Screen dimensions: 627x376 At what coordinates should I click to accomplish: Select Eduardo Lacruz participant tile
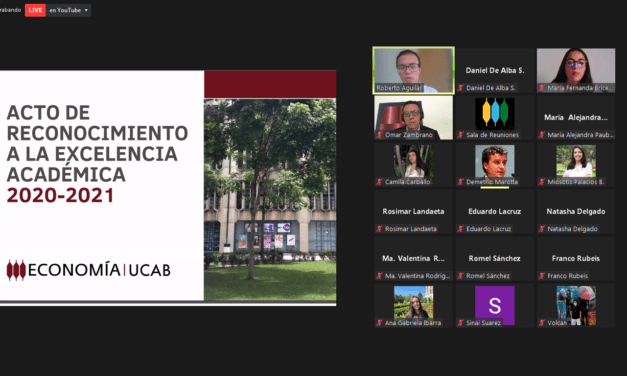[x=495, y=212]
